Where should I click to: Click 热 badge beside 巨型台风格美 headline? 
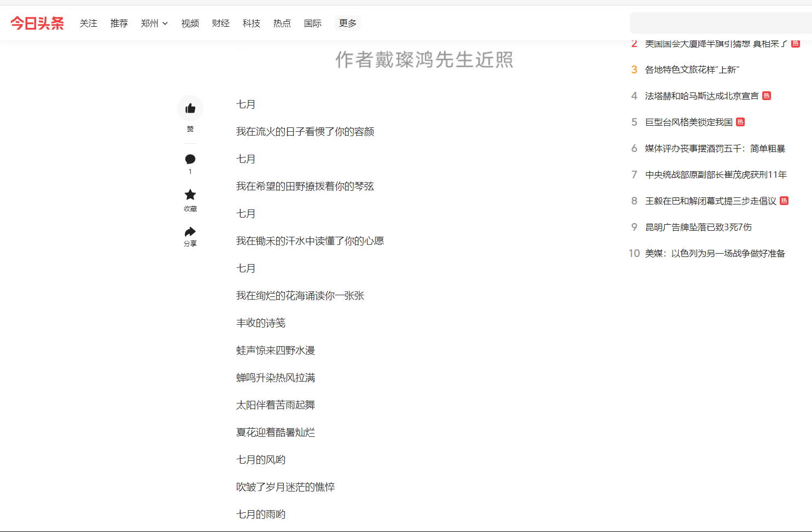coord(740,122)
